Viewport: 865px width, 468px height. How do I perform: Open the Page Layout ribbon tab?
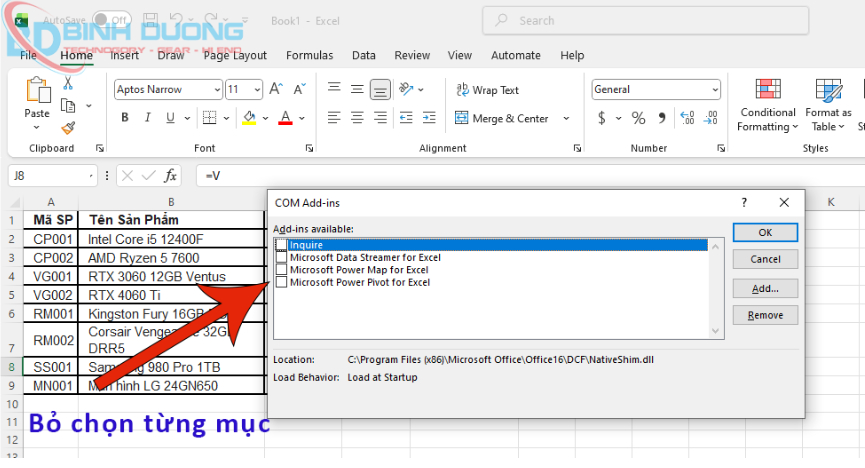pyautogui.click(x=235, y=56)
